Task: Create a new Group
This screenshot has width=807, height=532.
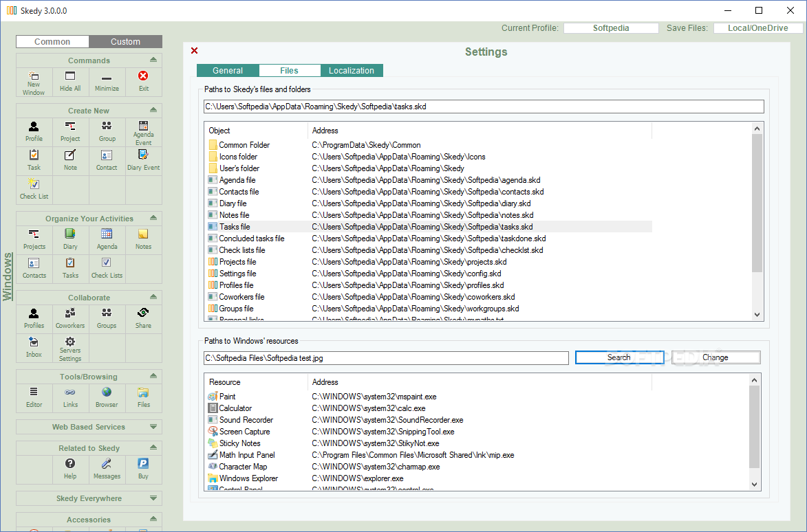Action: pyautogui.click(x=107, y=131)
